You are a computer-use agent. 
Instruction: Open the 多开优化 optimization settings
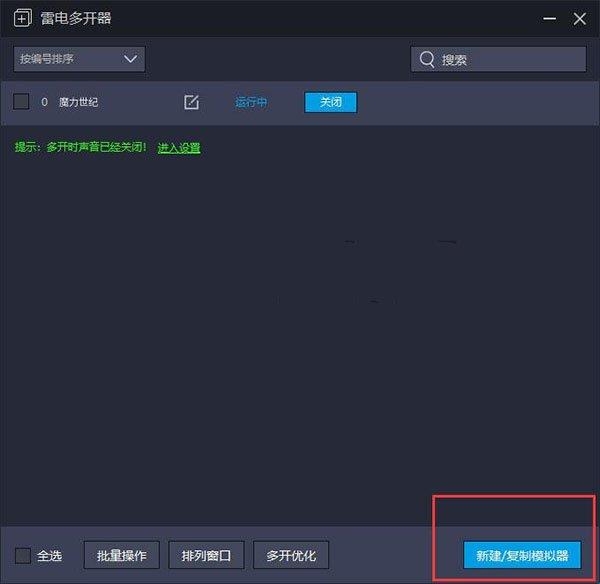click(291, 555)
